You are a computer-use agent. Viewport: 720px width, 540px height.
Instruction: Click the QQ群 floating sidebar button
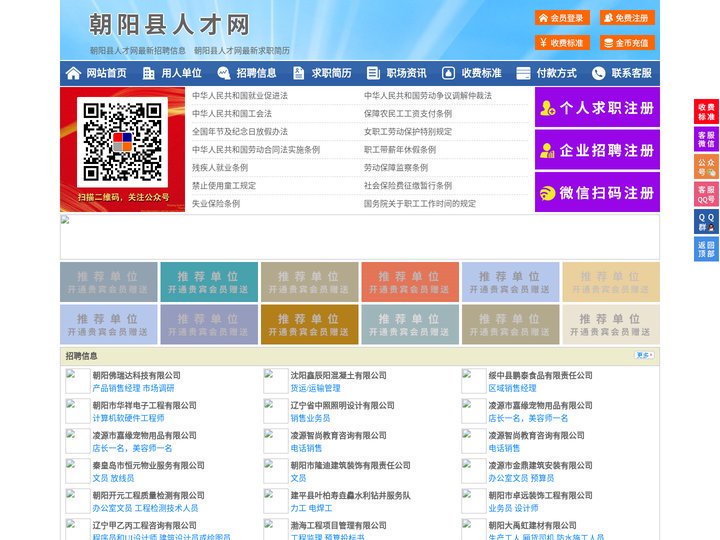click(x=706, y=222)
